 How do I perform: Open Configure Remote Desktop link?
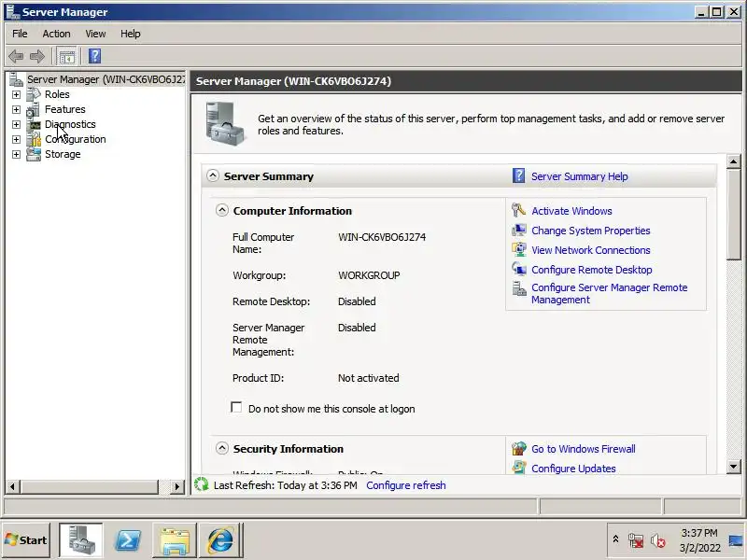click(x=592, y=270)
